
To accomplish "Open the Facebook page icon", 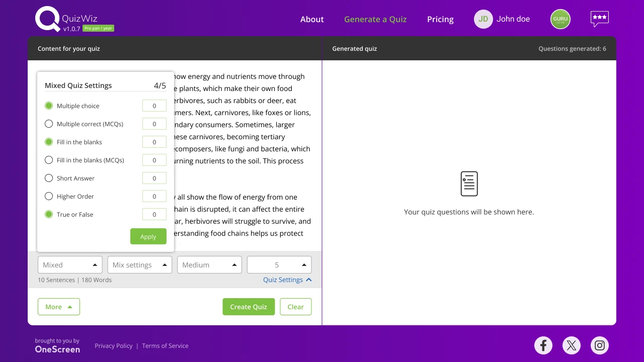I will [x=543, y=345].
